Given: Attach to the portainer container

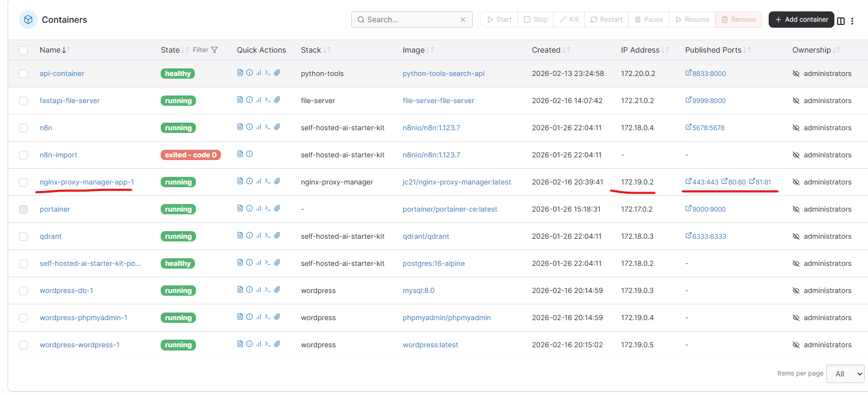Looking at the screenshot, I should click(277, 208).
